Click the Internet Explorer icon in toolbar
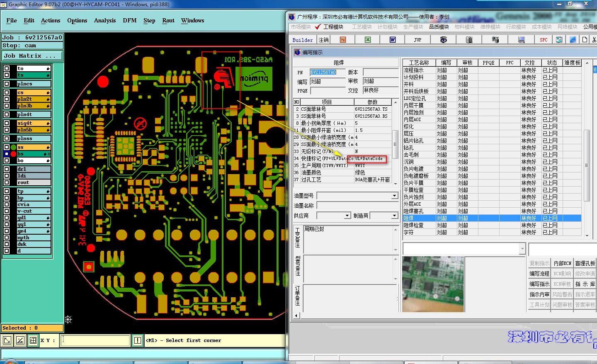This screenshot has height=364, width=597. pos(573,40)
